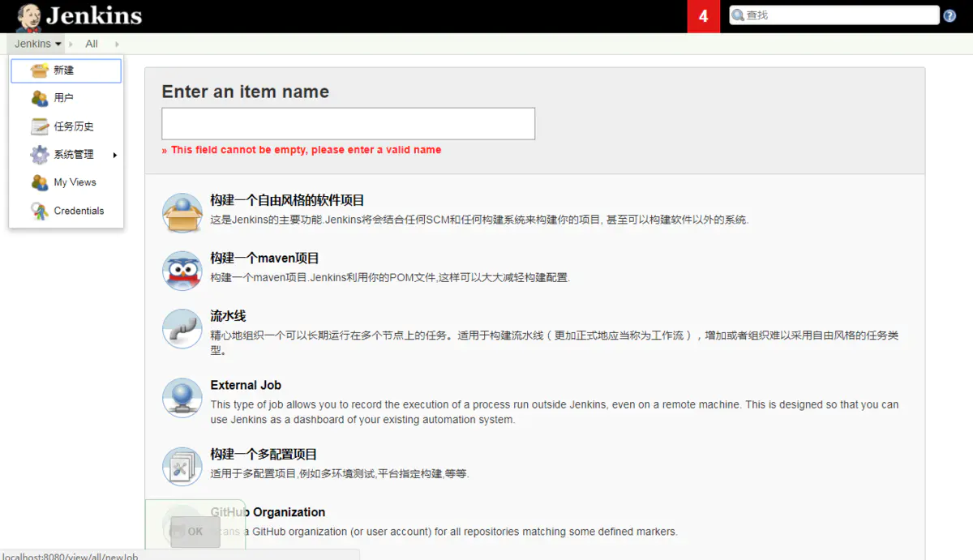Viewport: 973px width, 560px height.
Task: Expand the 系统管理 submenu arrow
Action: click(115, 155)
